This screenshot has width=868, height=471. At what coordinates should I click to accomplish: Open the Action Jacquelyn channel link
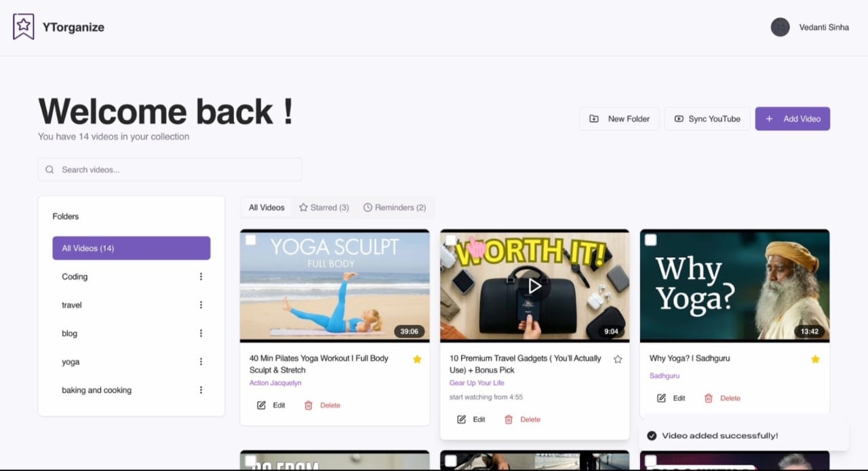pyautogui.click(x=275, y=383)
